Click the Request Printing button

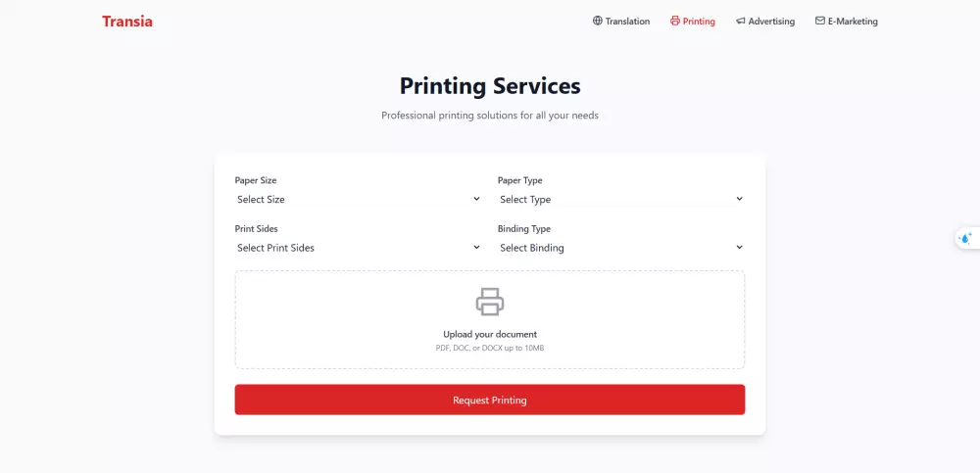pos(490,400)
